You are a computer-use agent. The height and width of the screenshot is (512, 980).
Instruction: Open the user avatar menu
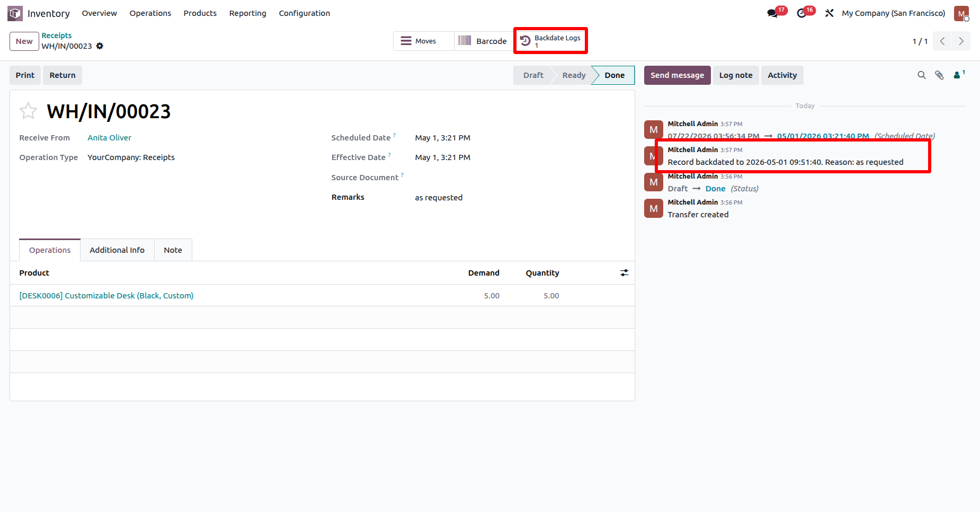[961, 13]
